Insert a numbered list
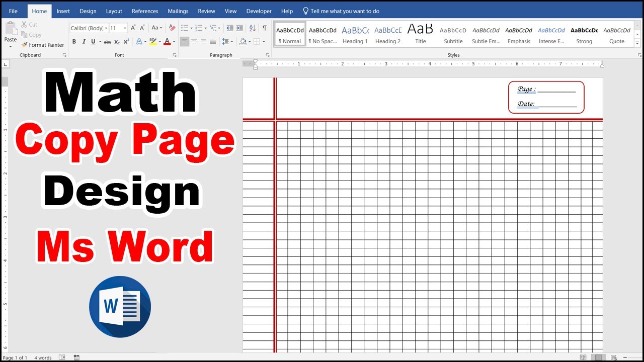This screenshot has width=644, height=362. point(199,28)
